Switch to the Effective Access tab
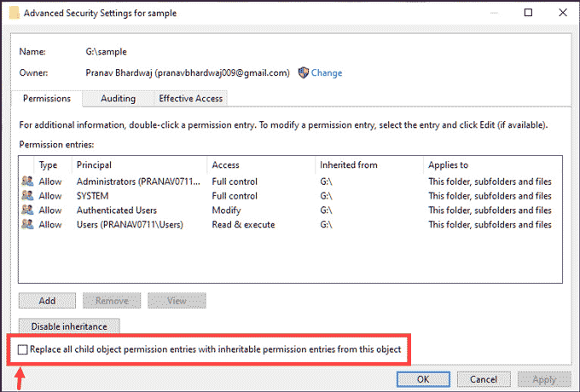Screen dimensions: 580x392 (190, 99)
